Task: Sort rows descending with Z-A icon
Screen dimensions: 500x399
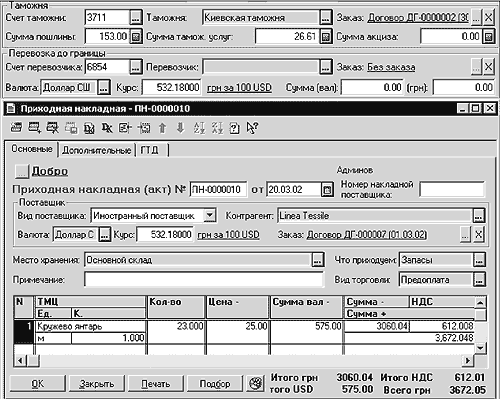Action: pyautogui.click(x=217, y=128)
